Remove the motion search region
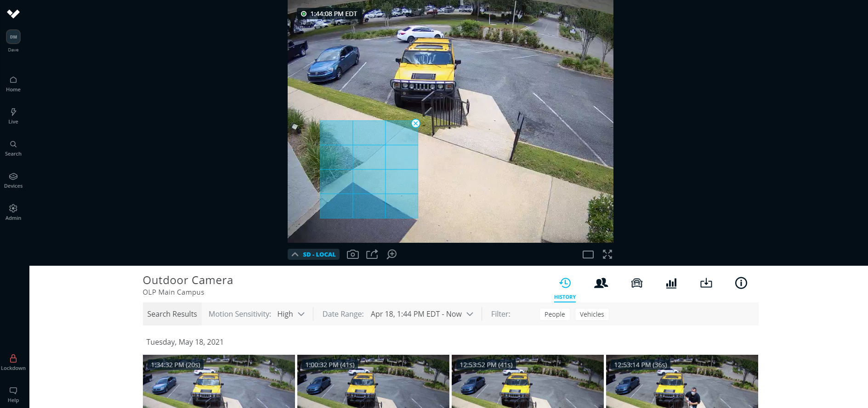The height and width of the screenshot is (408, 868). click(416, 123)
